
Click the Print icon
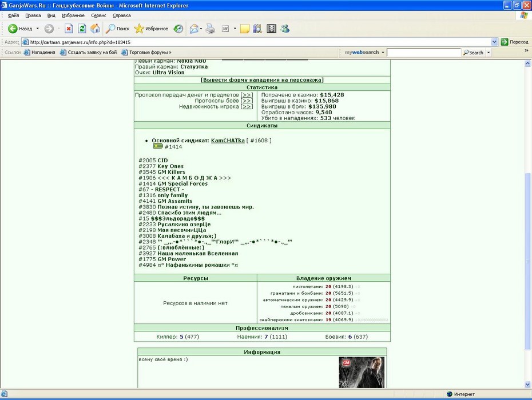coord(211,29)
